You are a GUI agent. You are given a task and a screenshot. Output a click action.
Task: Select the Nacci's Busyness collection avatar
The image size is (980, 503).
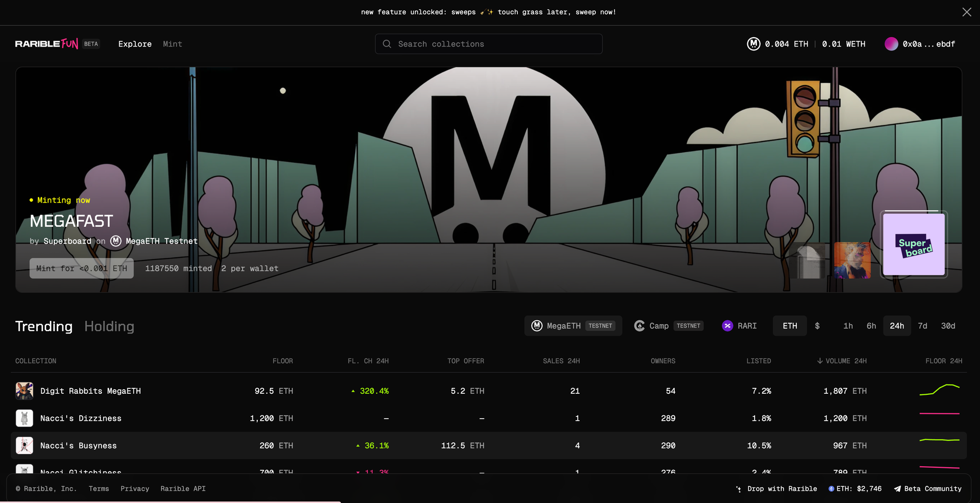click(x=24, y=446)
